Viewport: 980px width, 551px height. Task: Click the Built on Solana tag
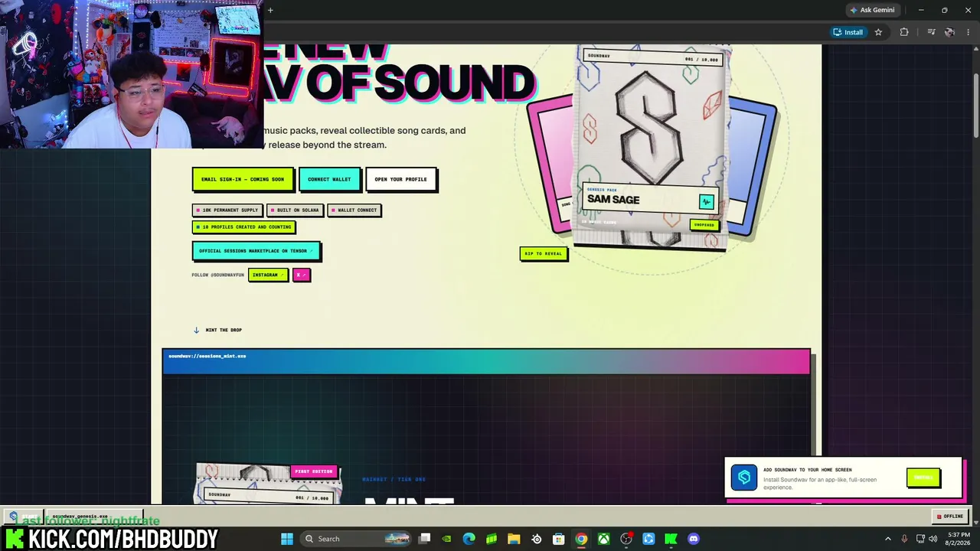295,210
